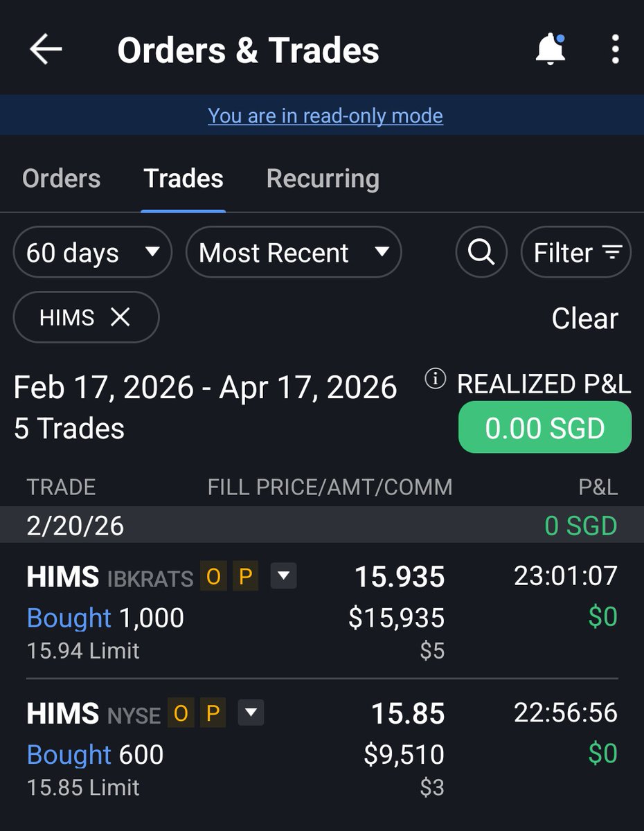Clear all applied trade filters
The image size is (644, 831).
[585, 318]
